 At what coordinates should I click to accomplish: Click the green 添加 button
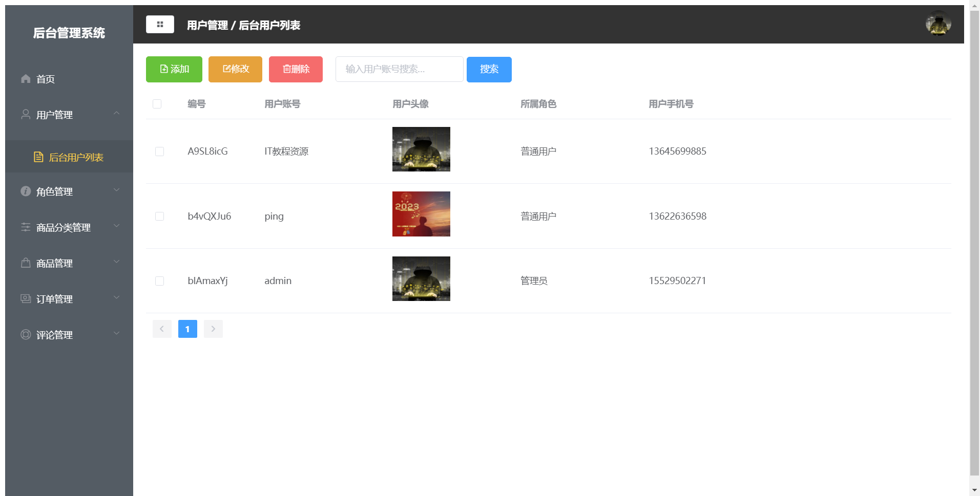174,69
